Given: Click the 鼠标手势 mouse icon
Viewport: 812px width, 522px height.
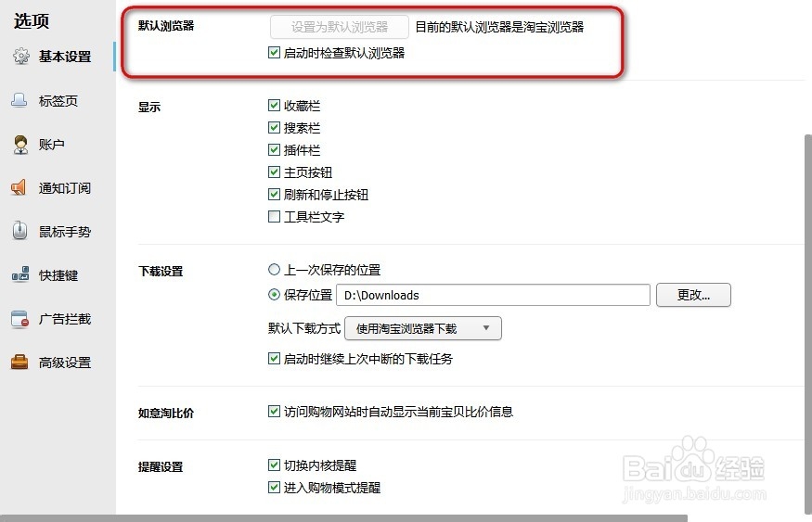Looking at the screenshot, I should tap(20, 232).
